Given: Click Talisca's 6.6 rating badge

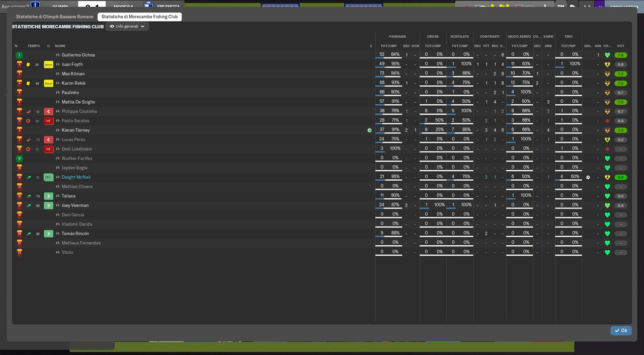Looking at the screenshot, I should coord(621,196).
